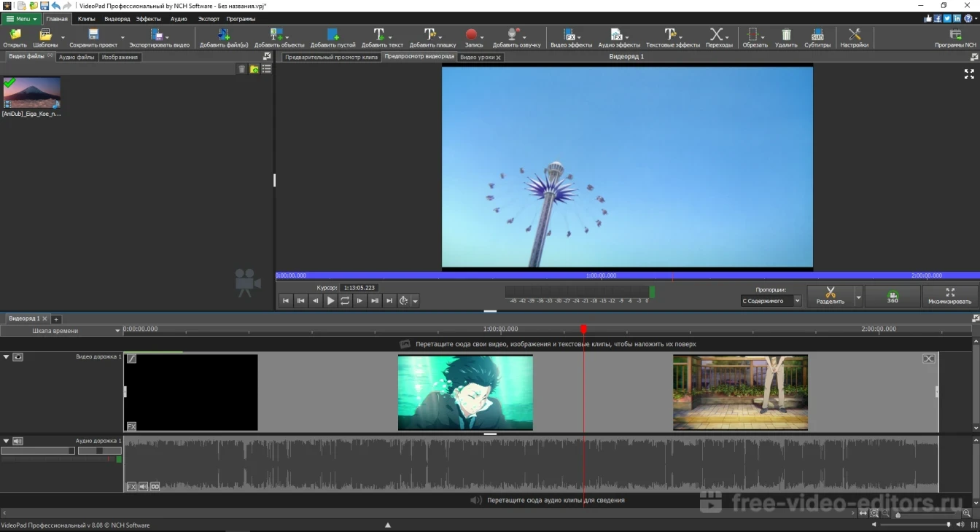Collapse Видео дорожка 1 with its triangle

click(x=7, y=357)
